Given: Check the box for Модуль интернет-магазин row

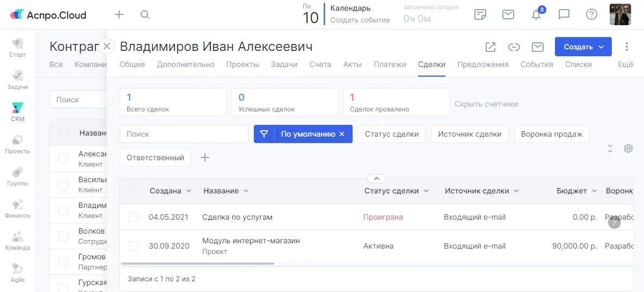Looking at the screenshot, I should [x=134, y=246].
